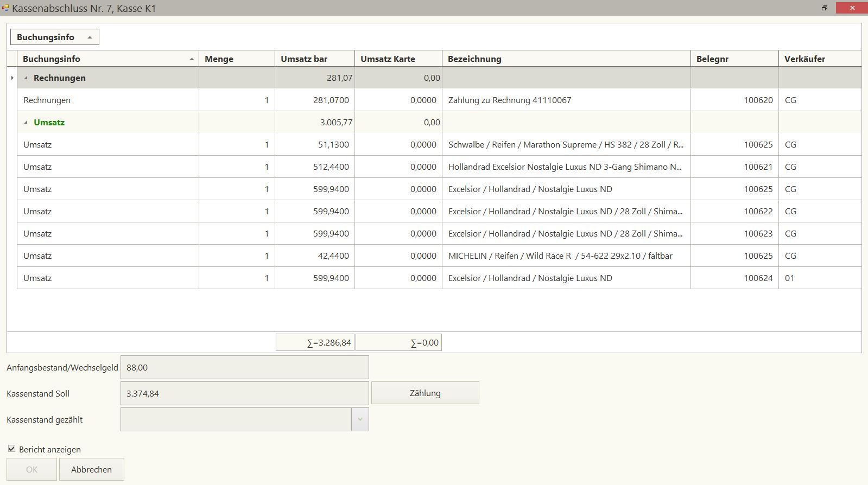This screenshot has height=485, width=868.
Task: Click the OK button
Action: click(x=31, y=469)
